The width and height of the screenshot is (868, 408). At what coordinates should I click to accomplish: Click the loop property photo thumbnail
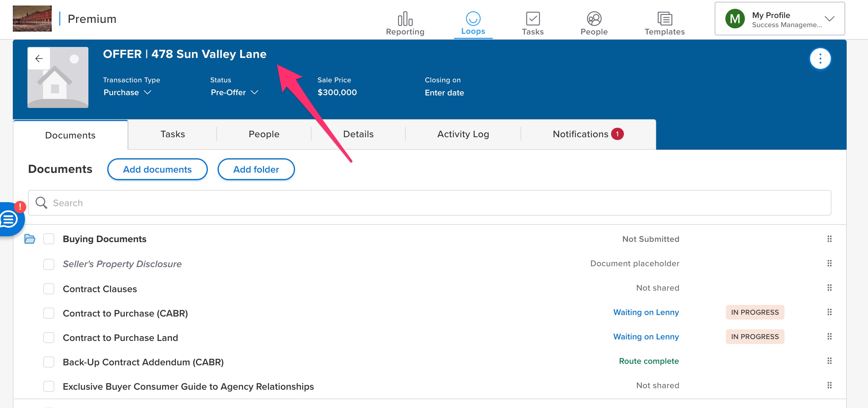click(58, 77)
